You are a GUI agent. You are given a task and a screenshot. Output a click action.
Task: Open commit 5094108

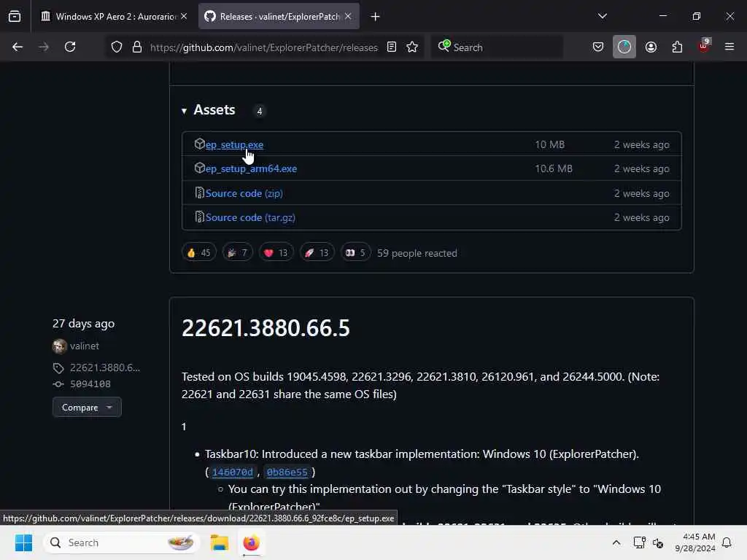click(x=90, y=384)
